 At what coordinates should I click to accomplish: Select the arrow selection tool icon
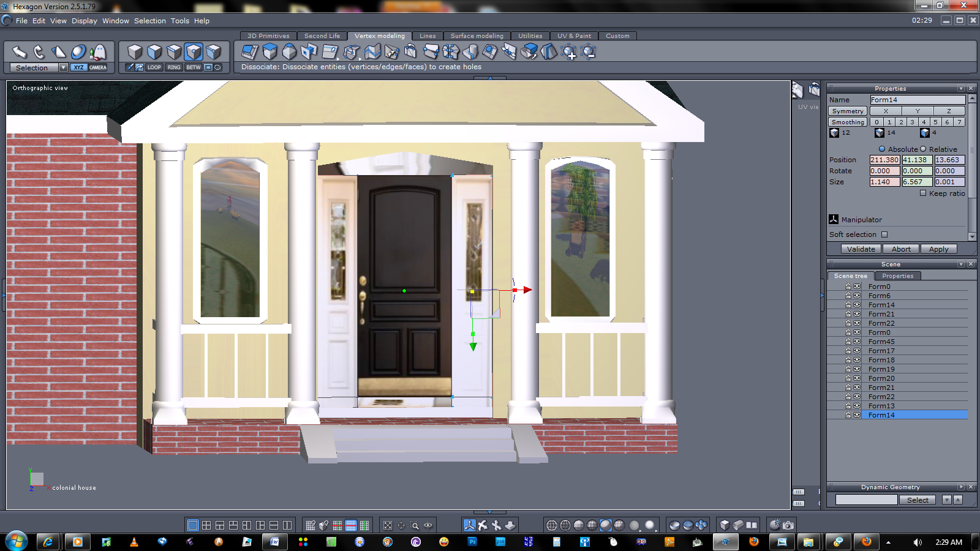[20, 52]
